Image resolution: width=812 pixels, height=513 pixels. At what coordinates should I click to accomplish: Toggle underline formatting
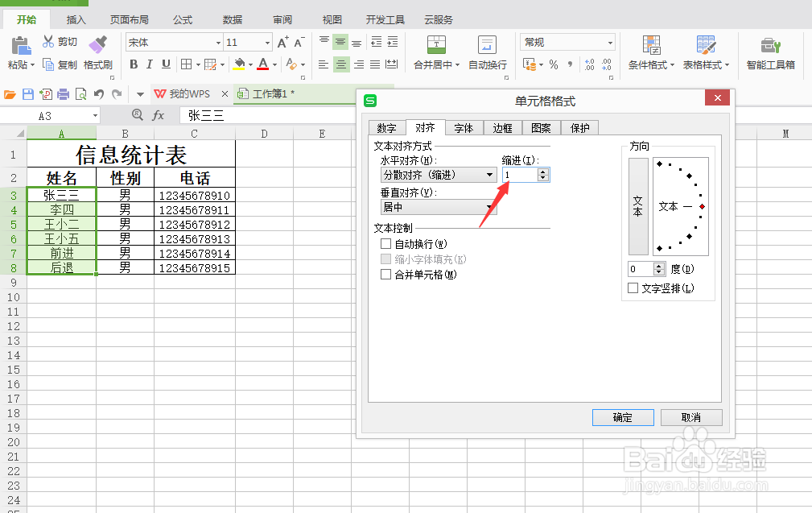click(166, 64)
